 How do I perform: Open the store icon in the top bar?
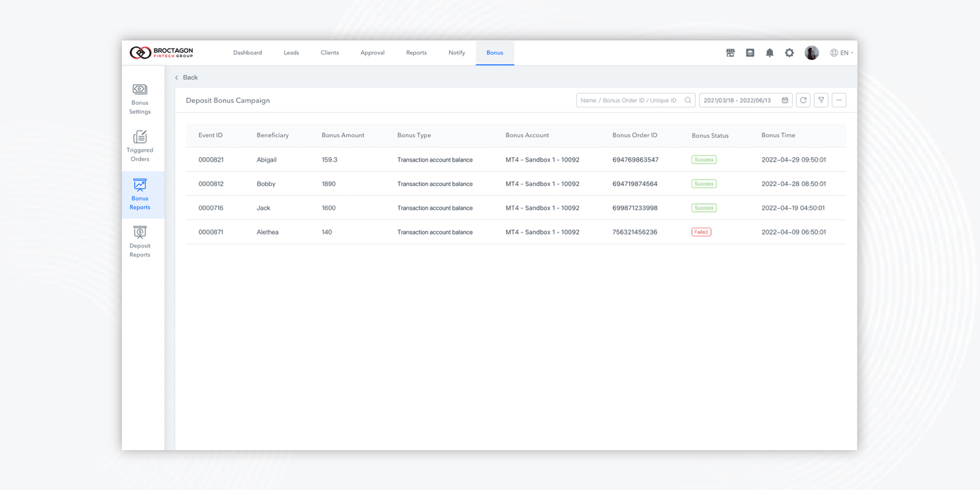[730, 53]
